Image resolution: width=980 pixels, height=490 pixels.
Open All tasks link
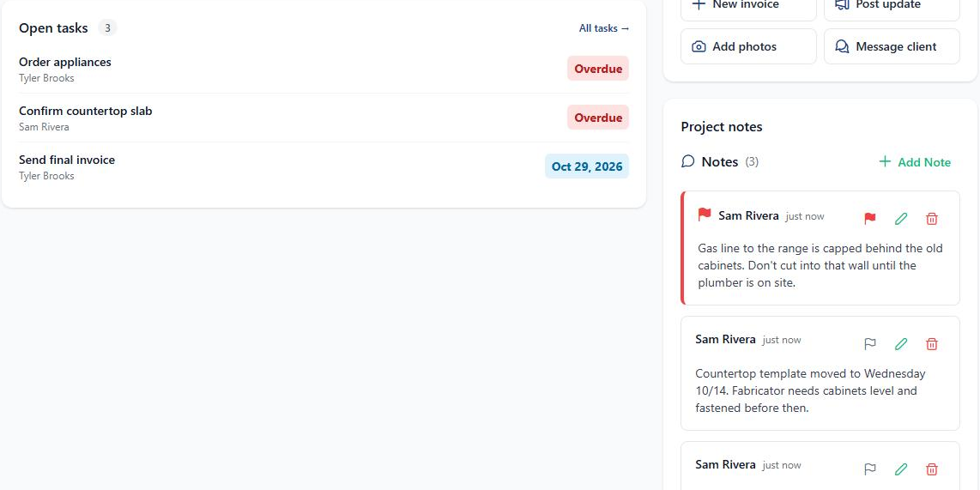(604, 28)
